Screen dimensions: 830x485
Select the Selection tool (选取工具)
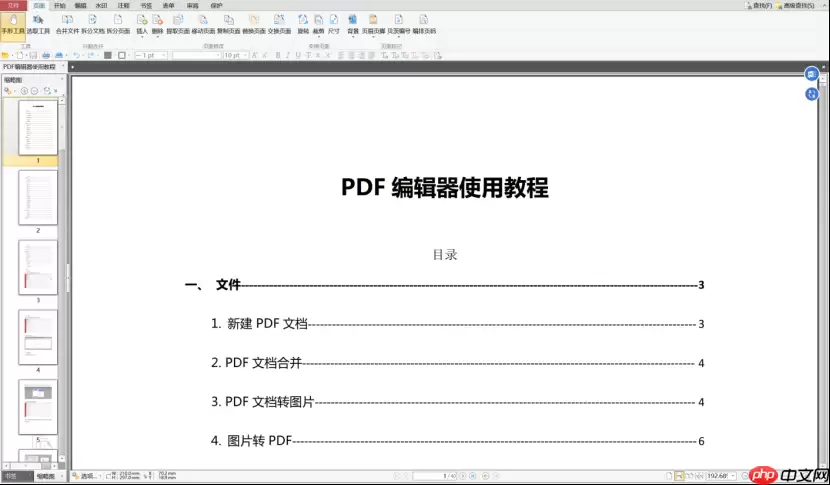(x=38, y=25)
